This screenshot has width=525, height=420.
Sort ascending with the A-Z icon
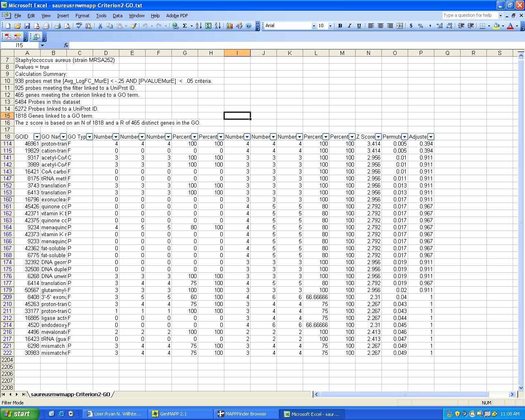point(199,26)
